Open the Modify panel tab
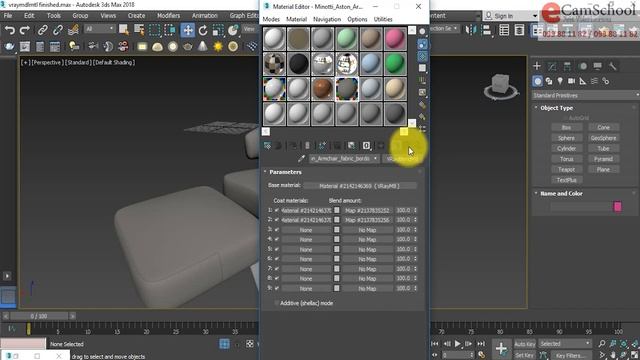 coord(552,66)
